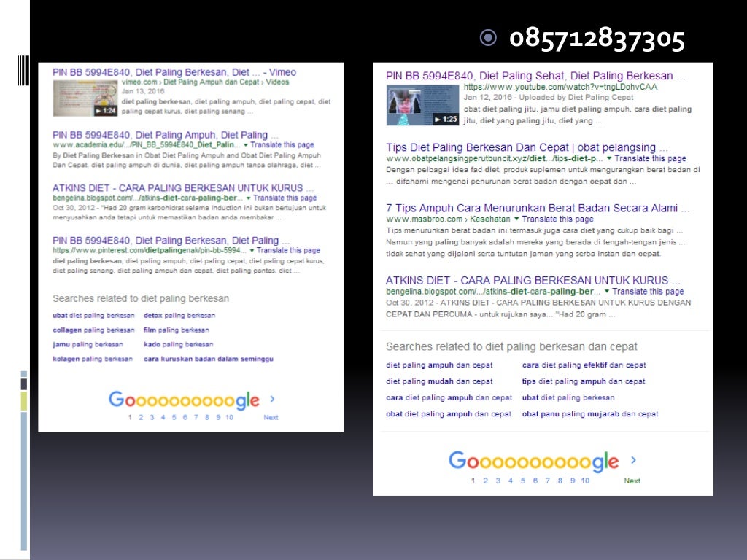This screenshot has width=747, height=560.
Task: Select the related search 'collagen paling berkesan'
Action: 93,330
